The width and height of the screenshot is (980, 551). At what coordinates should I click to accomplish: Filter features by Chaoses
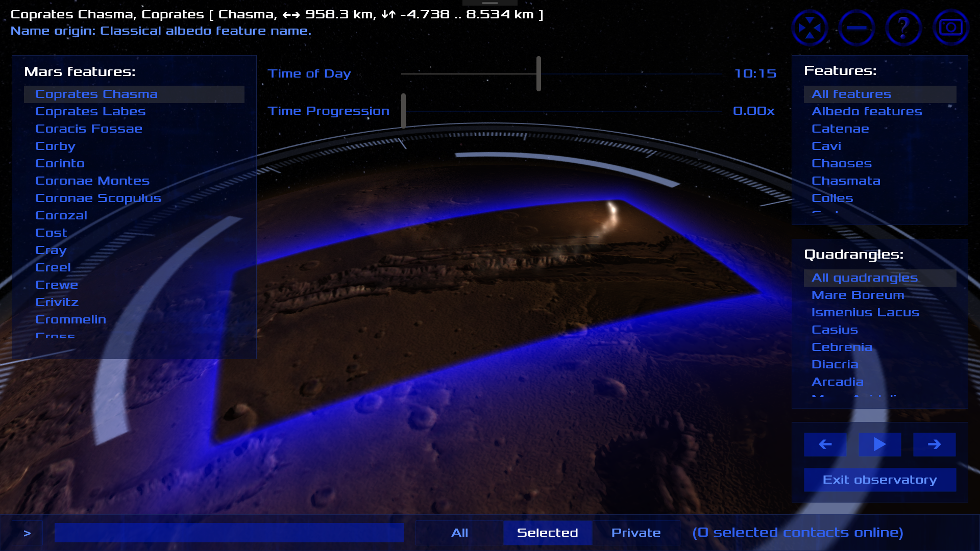(x=880, y=164)
